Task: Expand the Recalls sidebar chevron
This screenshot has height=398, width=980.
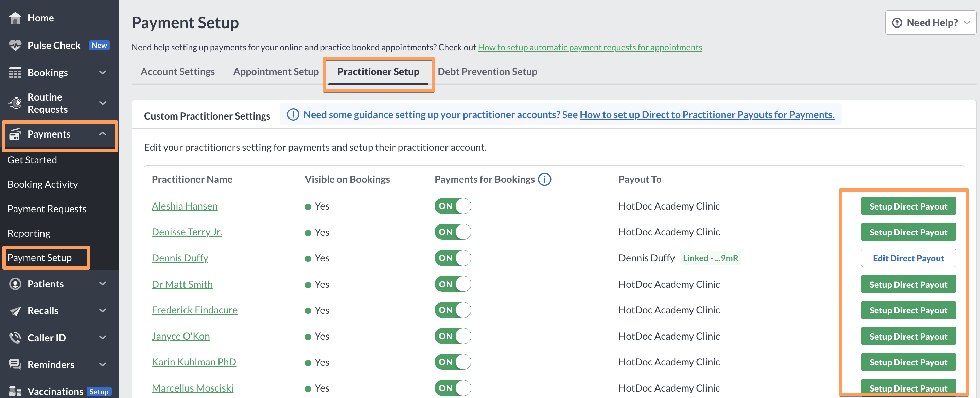Action: coord(103,311)
